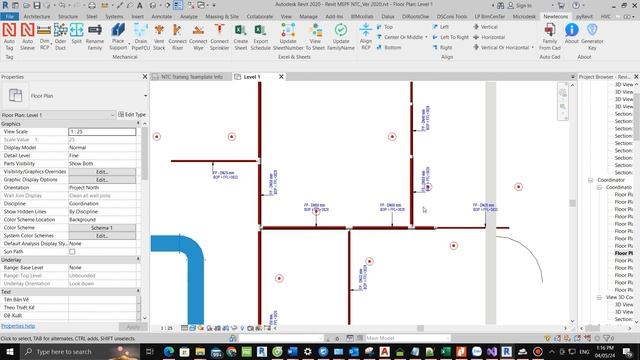
Task: Open the Floor Plan type selector dropdown
Action: point(145,96)
